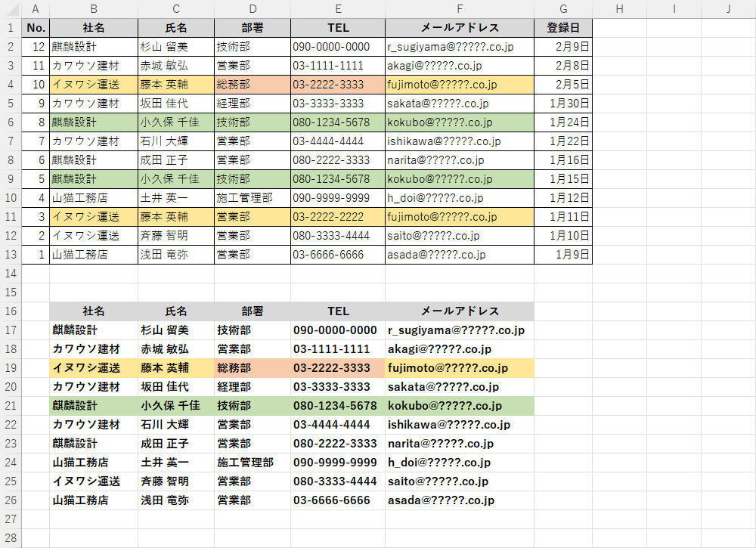Select the date cell 2月9日

coord(563,47)
